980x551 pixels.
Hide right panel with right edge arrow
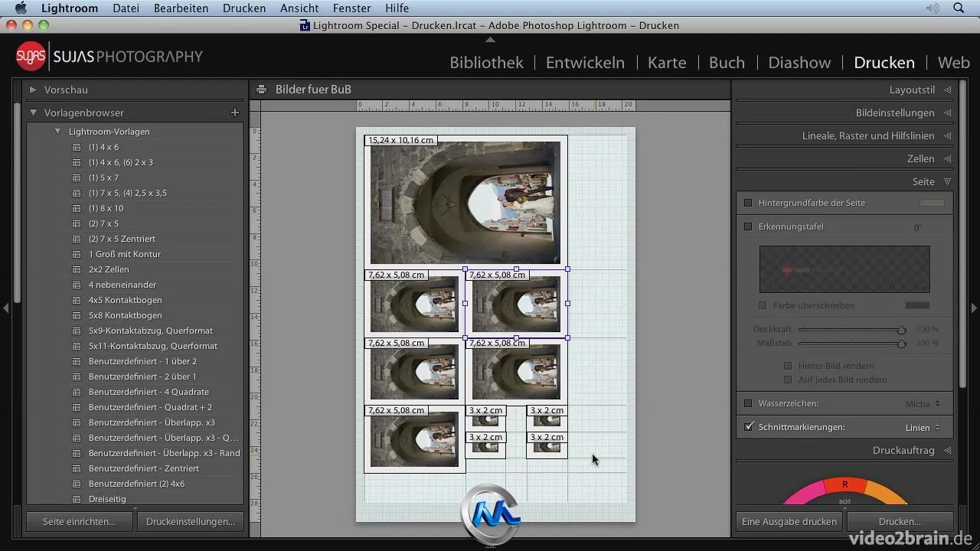pos(974,308)
